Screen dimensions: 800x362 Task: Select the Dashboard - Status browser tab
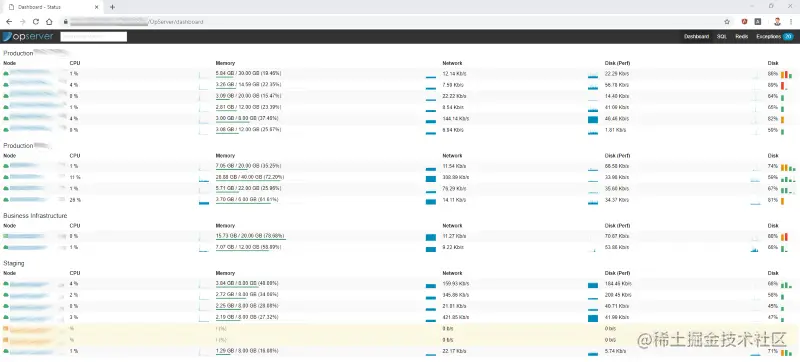[54, 7]
